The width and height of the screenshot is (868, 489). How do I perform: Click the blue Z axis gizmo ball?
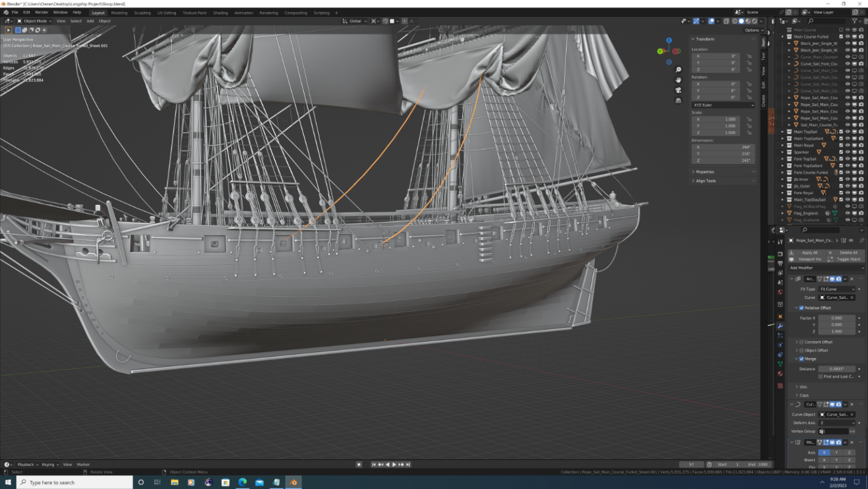coord(668,41)
